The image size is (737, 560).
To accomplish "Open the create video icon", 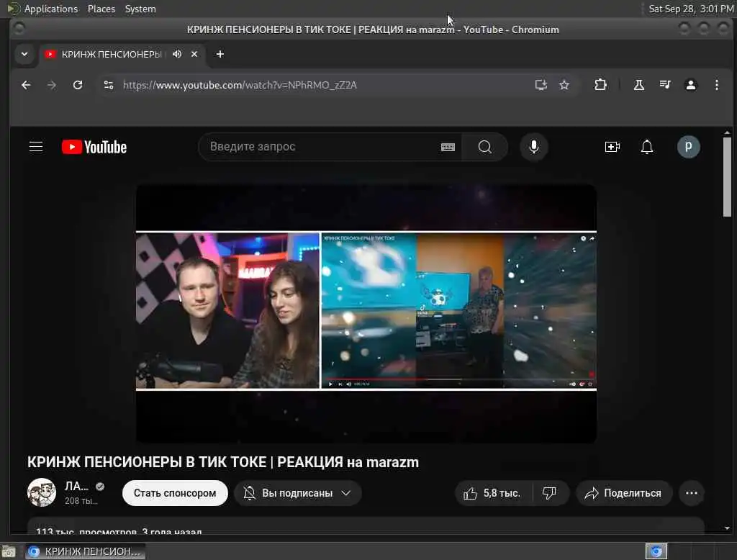I will click(x=612, y=147).
